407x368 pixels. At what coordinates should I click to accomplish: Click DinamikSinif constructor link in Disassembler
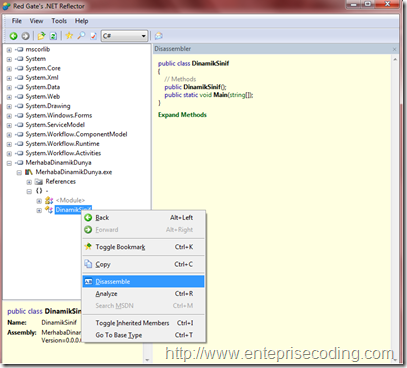202,87
